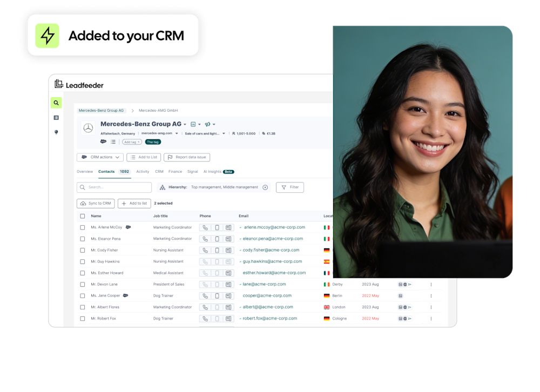This screenshot has width=540, height=392.
Task: Click the location pin icon in left sidebar
Action: 56,132
